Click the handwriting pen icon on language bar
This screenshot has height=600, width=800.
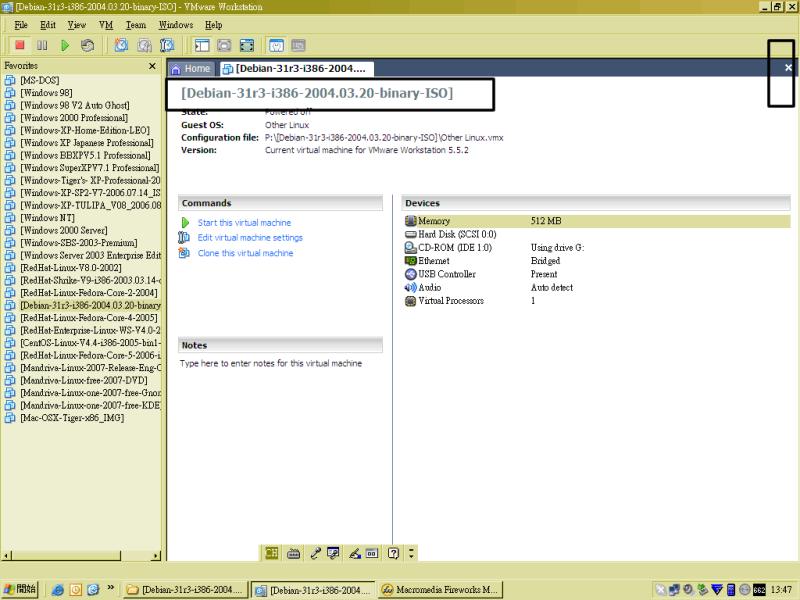coord(355,553)
